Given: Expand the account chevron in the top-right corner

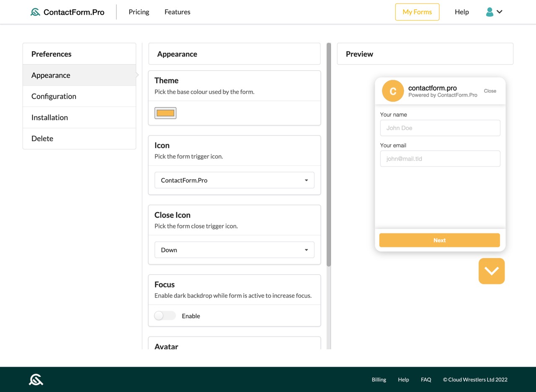Looking at the screenshot, I should click(499, 12).
